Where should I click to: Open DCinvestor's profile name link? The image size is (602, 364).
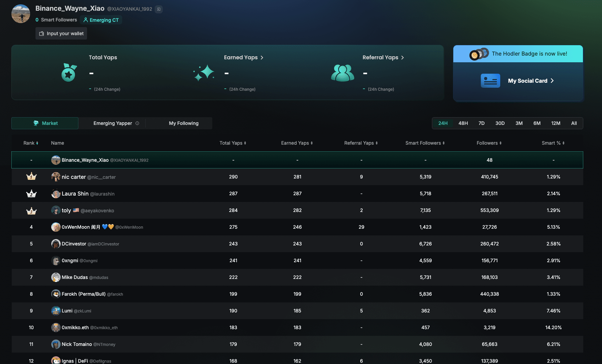coord(74,244)
